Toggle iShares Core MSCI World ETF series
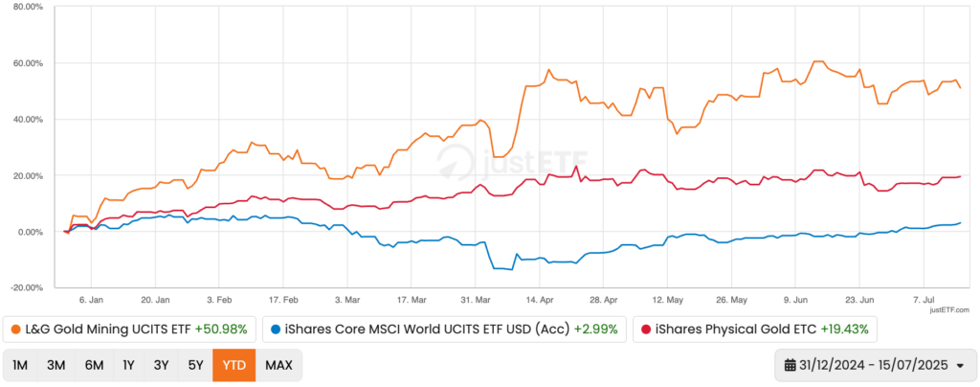The height and width of the screenshot is (387, 980). point(444,329)
